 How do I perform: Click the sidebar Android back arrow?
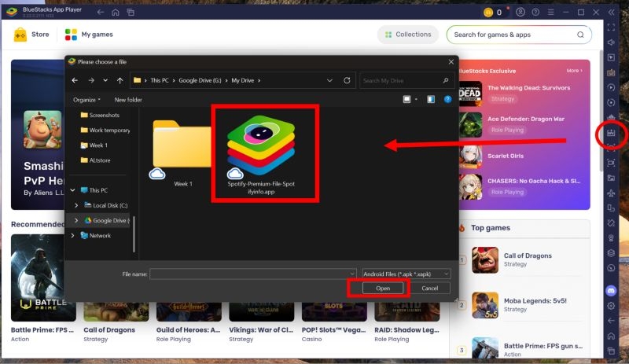[611, 321]
